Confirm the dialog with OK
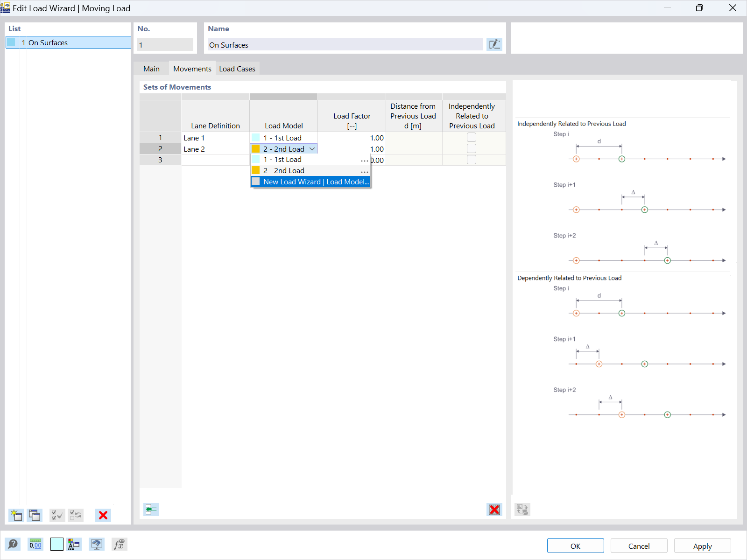 [x=575, y=546]
